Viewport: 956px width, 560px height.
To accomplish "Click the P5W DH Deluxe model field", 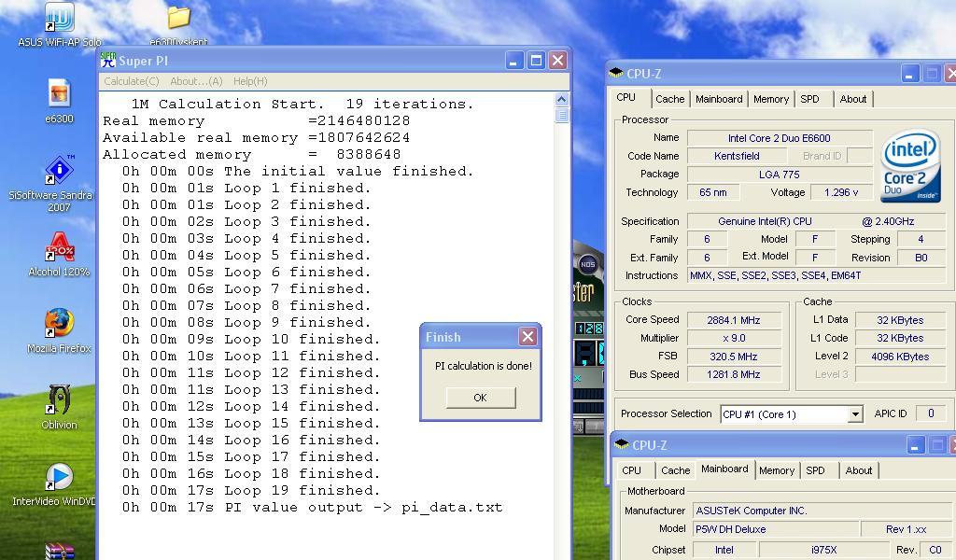I will 776,529.
